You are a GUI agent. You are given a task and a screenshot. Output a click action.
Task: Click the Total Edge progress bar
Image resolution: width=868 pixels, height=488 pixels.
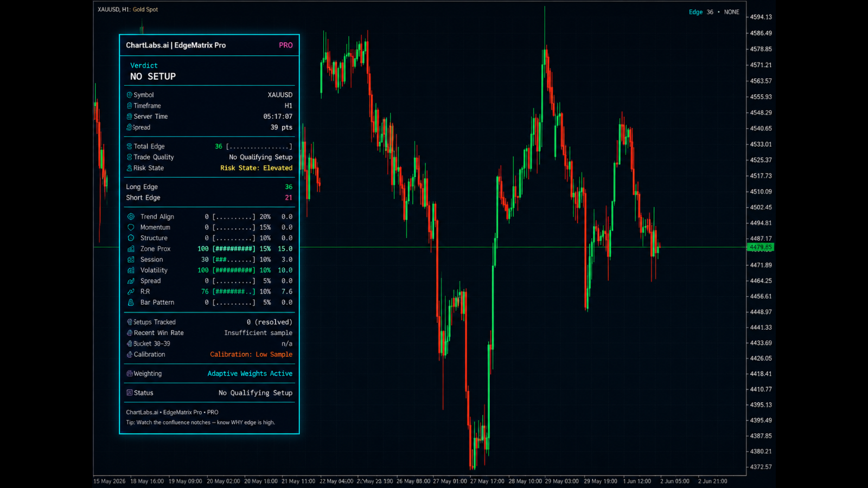tap(259, 146)
